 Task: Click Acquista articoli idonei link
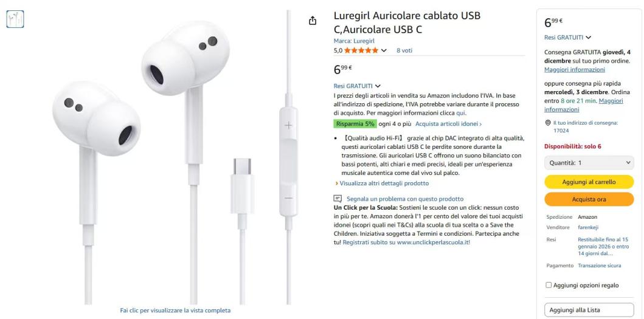tap(449, 123)
